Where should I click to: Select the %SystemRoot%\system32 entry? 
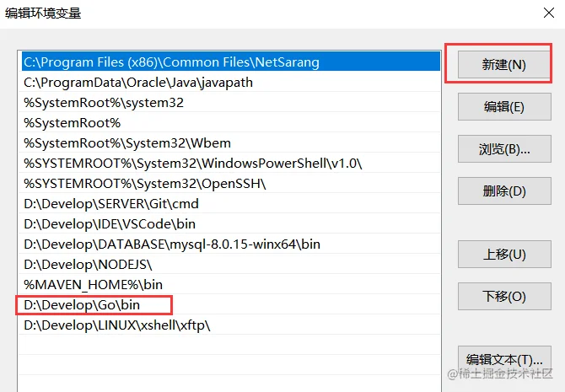click(x=229, y=103)
